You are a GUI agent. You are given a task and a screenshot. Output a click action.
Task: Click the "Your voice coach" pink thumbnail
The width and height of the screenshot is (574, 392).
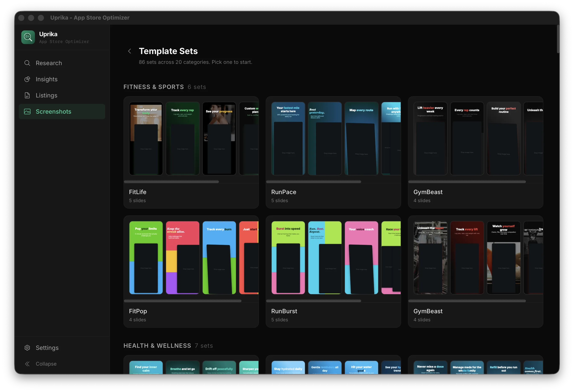pyautogui.click(x=361, y=258)
